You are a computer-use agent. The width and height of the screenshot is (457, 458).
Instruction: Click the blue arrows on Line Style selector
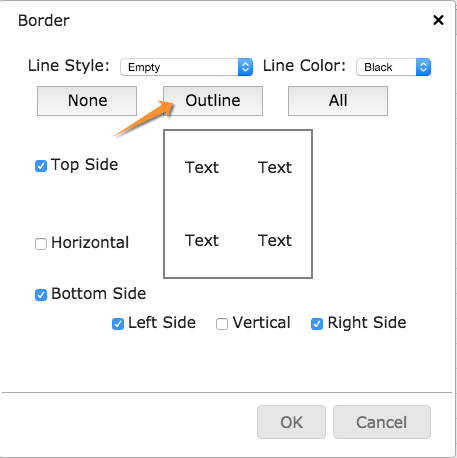(x=245, y=67)
